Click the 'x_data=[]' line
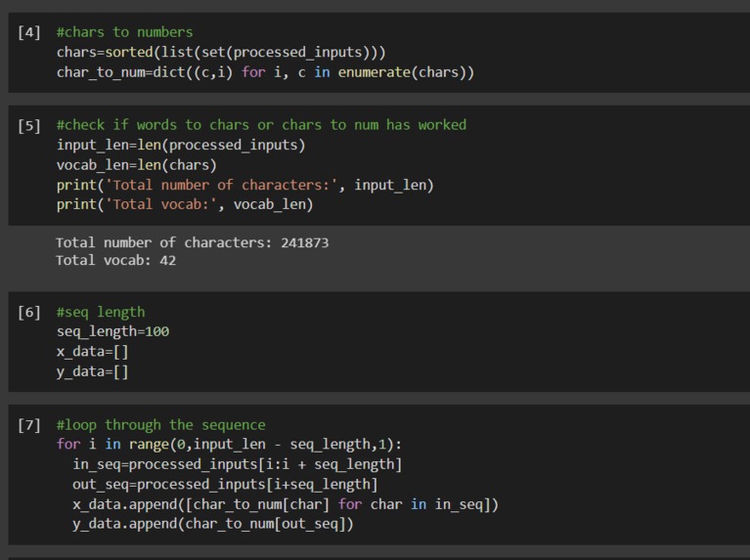 tap(92, 352)
